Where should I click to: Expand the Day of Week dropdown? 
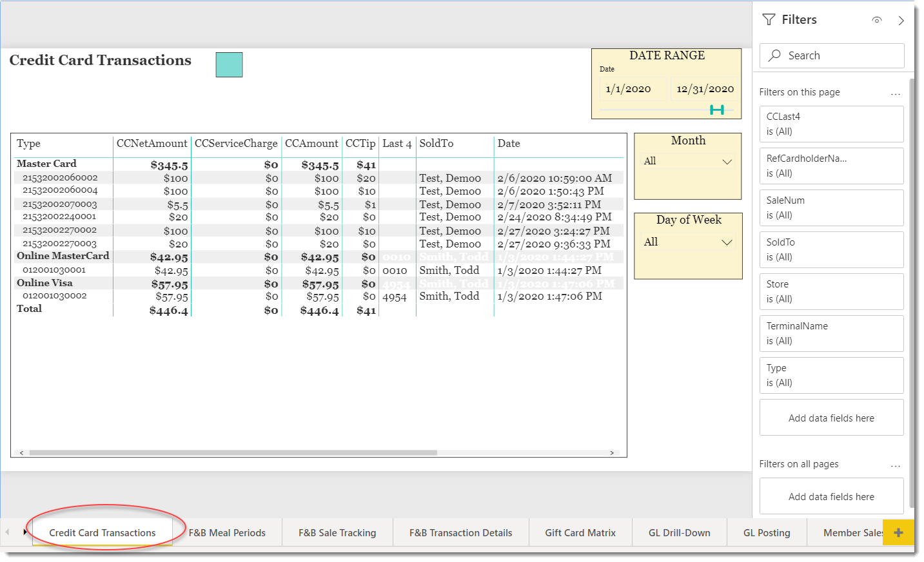coord(727,242)
